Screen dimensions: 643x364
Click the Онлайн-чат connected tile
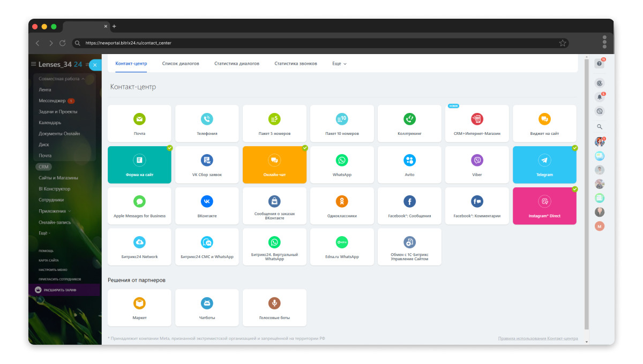(x=274, y=165)
